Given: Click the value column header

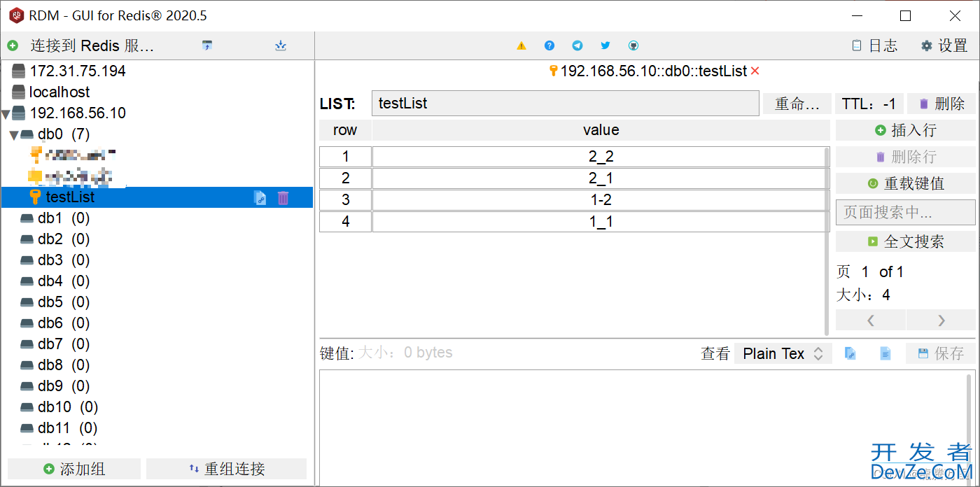Looking at the screenshot, I should tap(601, 130).
